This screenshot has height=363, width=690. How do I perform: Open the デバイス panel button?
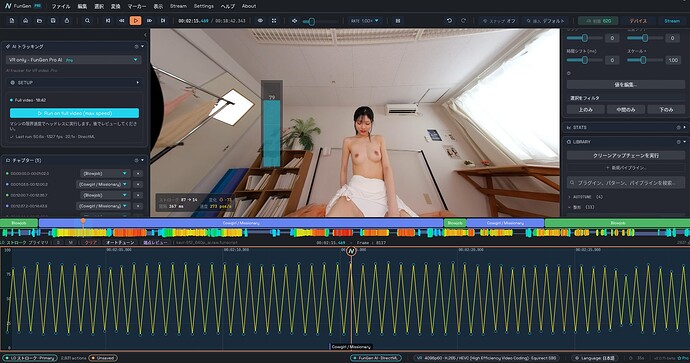pos(638,21)
